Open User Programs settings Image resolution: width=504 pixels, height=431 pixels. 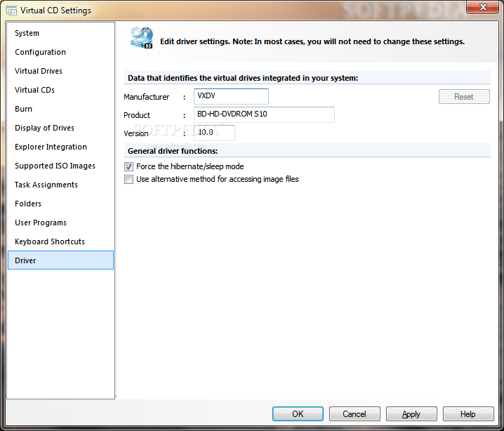(60, 223)
